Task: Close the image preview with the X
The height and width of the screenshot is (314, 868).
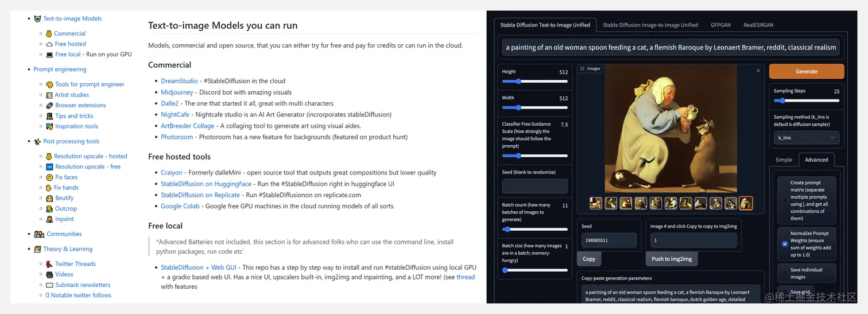Action: click(x=758, y=71)
